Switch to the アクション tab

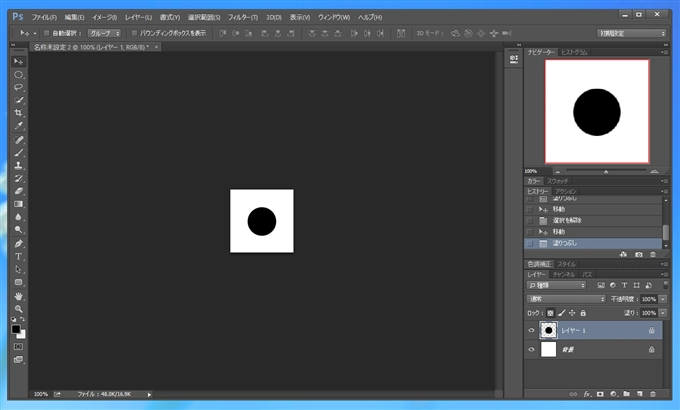pyautogui.click(x=566, y=191)
